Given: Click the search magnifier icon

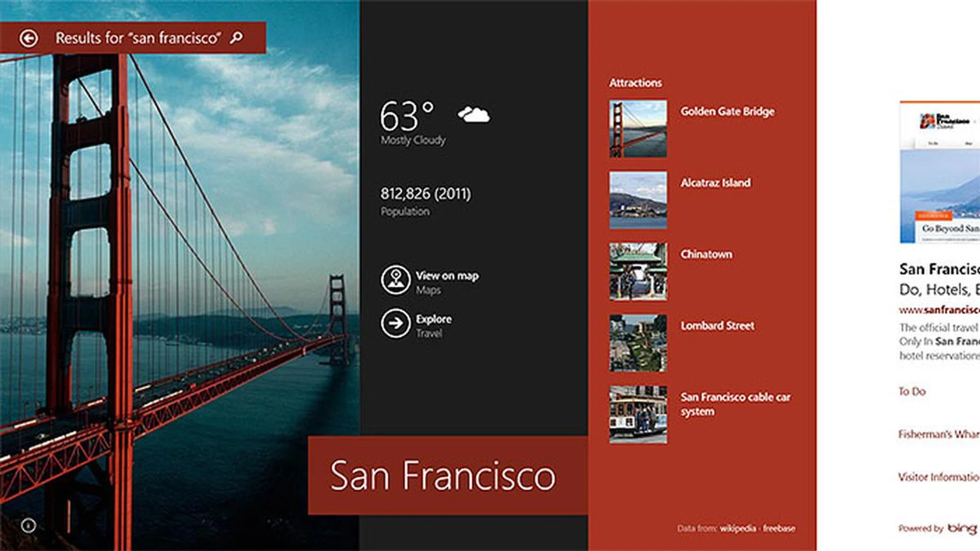Looking at the screenshot, I should click(x=236, y=37).
